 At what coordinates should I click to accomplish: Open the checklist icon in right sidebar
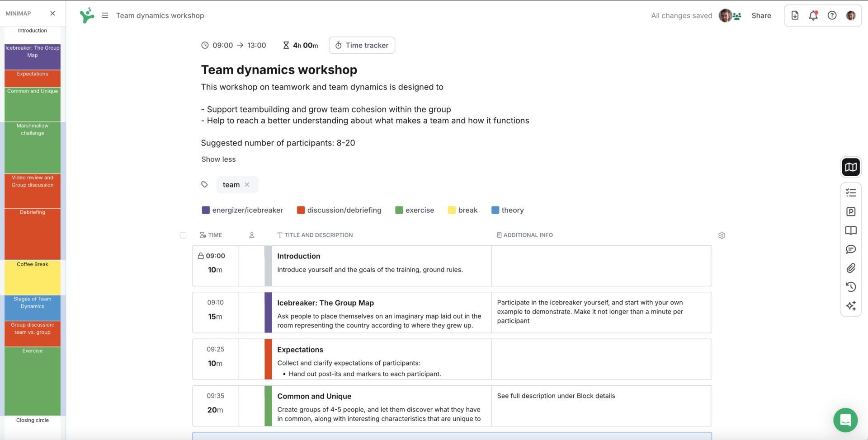[x=850, y=193]
